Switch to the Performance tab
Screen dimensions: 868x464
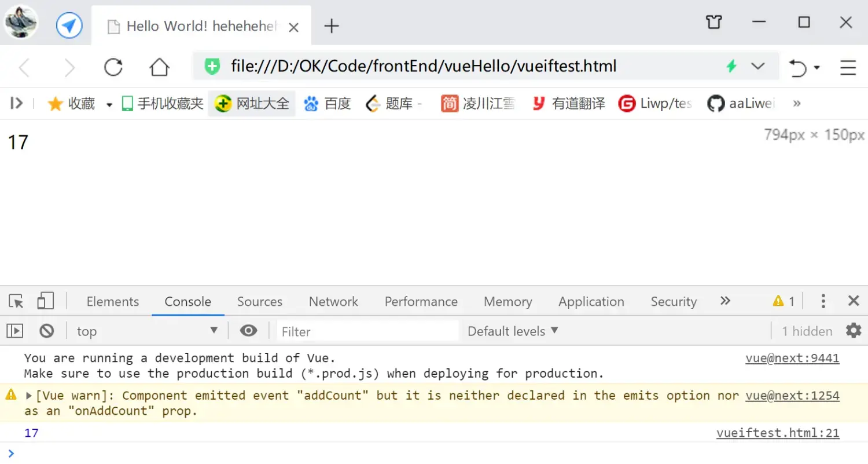click(421, 301)
